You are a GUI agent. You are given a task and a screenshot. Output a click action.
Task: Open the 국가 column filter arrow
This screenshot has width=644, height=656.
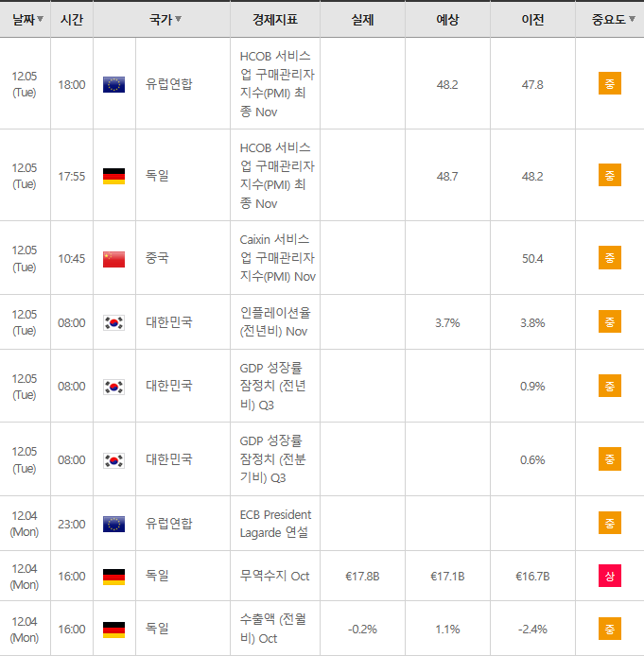click(179, 19)
